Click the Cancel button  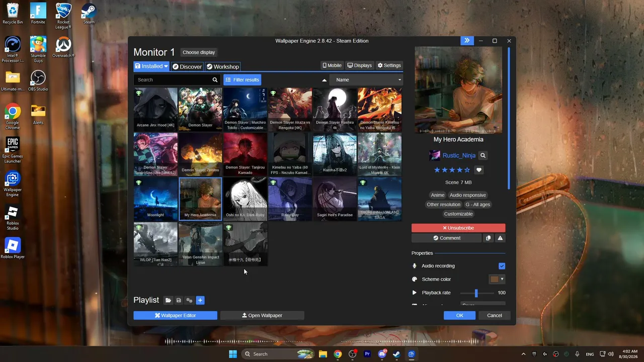[x=495, y=315]
